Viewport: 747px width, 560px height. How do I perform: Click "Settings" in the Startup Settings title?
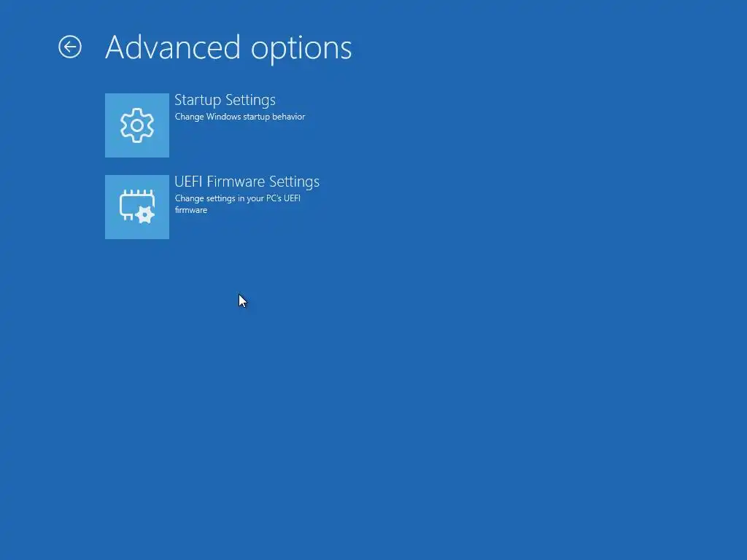[251, 101]
